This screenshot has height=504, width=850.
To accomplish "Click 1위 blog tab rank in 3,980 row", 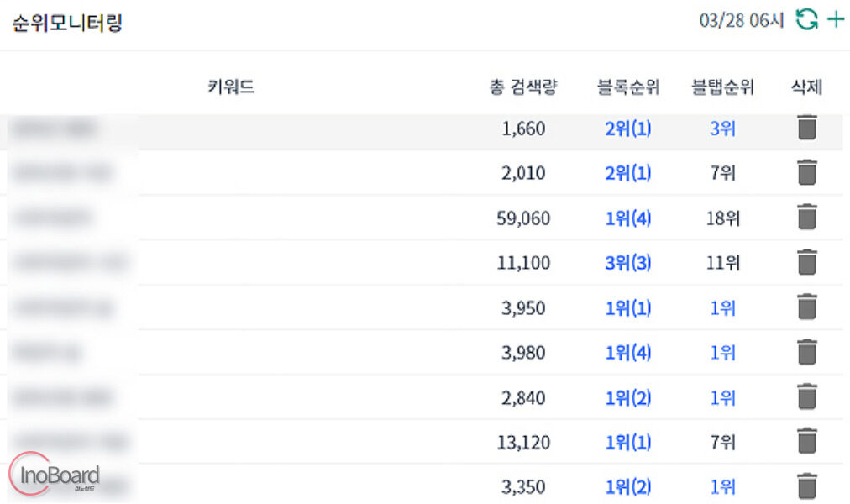I will pos(722,354).
